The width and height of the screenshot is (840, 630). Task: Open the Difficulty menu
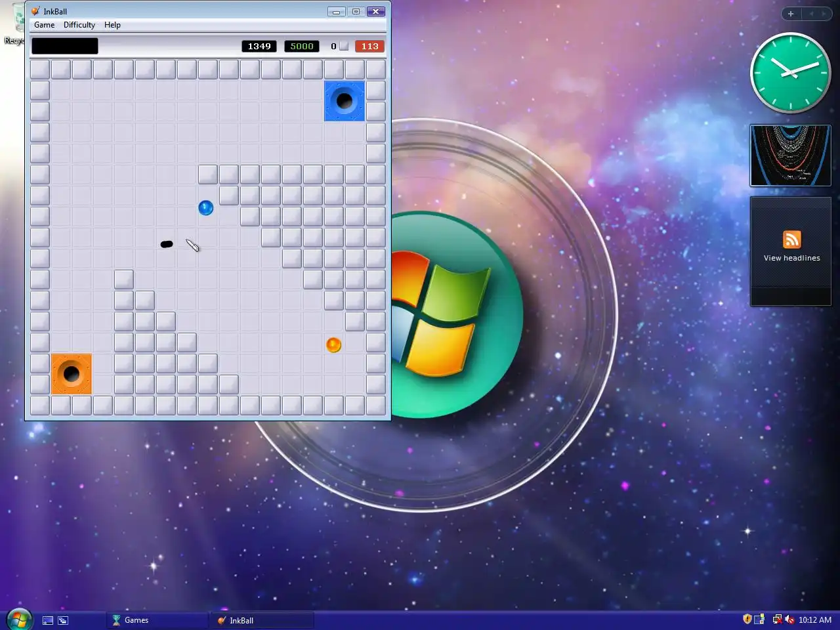[79, 25]
